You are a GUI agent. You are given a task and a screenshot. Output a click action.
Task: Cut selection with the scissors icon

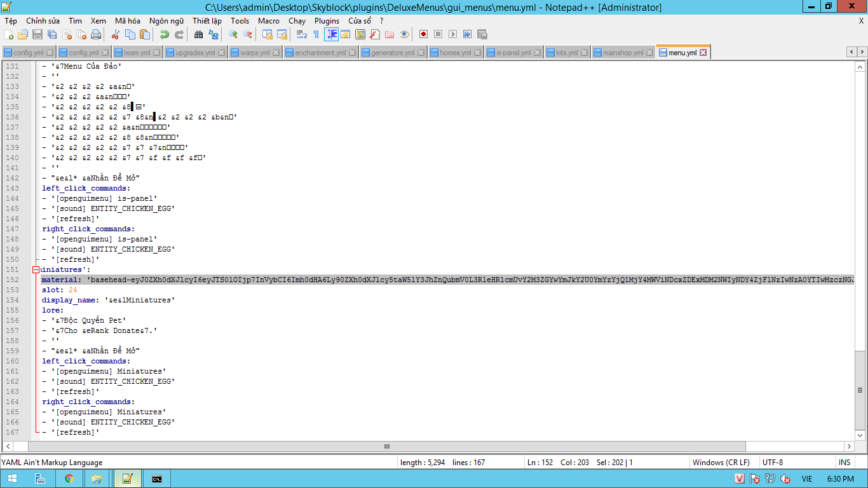pos(116,34)
